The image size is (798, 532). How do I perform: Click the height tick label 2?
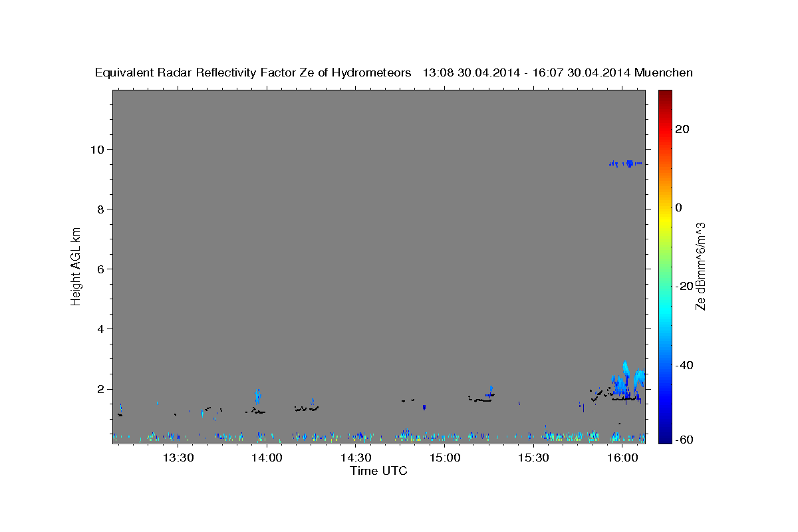[102, 389]
